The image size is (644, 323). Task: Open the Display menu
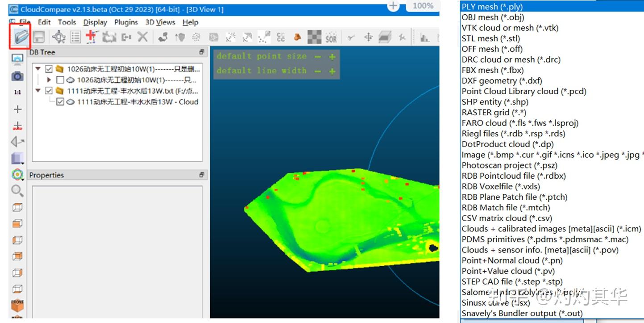point(95,22)
